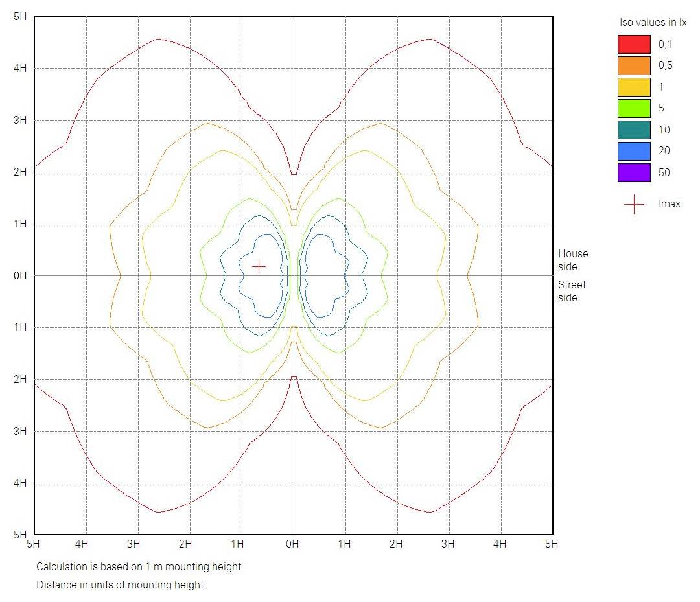Image resolution: width=700 pixels, height=602 pixels.
Task: Click the "Imax" legend label
Action: tap(669, 204)
